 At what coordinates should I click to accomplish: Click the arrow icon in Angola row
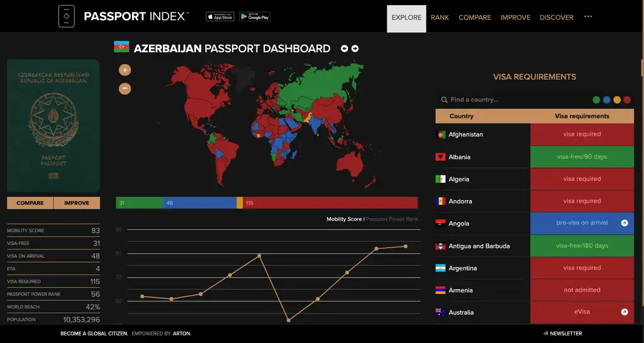(x=625, y=223)
